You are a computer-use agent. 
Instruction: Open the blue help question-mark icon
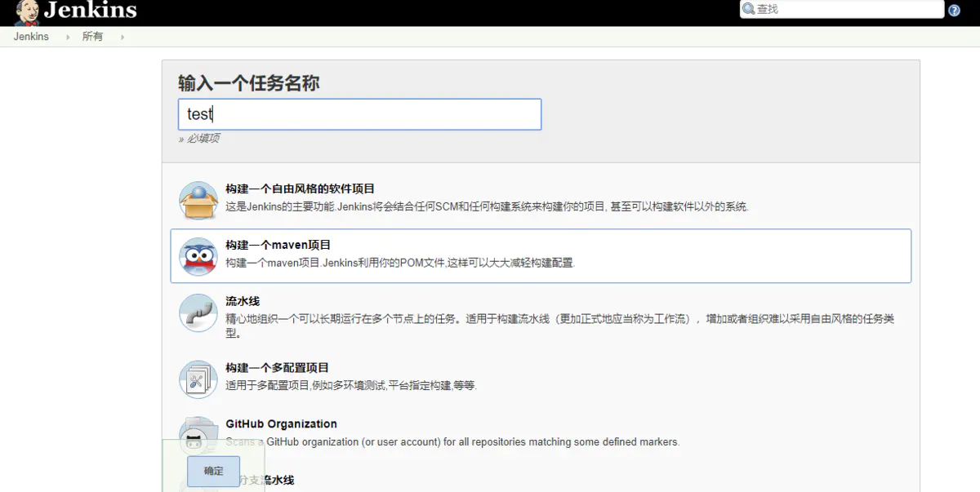[x=954, y=10]
